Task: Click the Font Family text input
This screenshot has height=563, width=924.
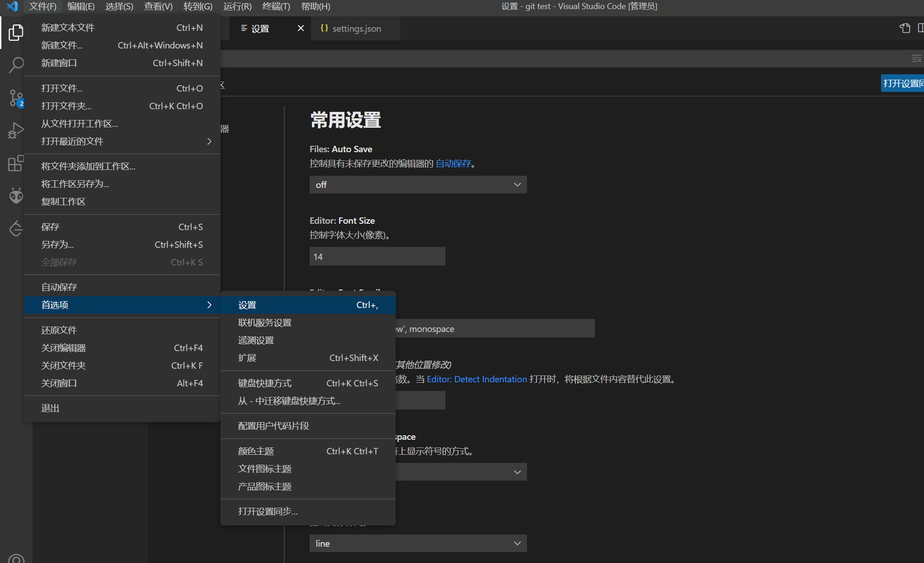Action: (495, 328)
